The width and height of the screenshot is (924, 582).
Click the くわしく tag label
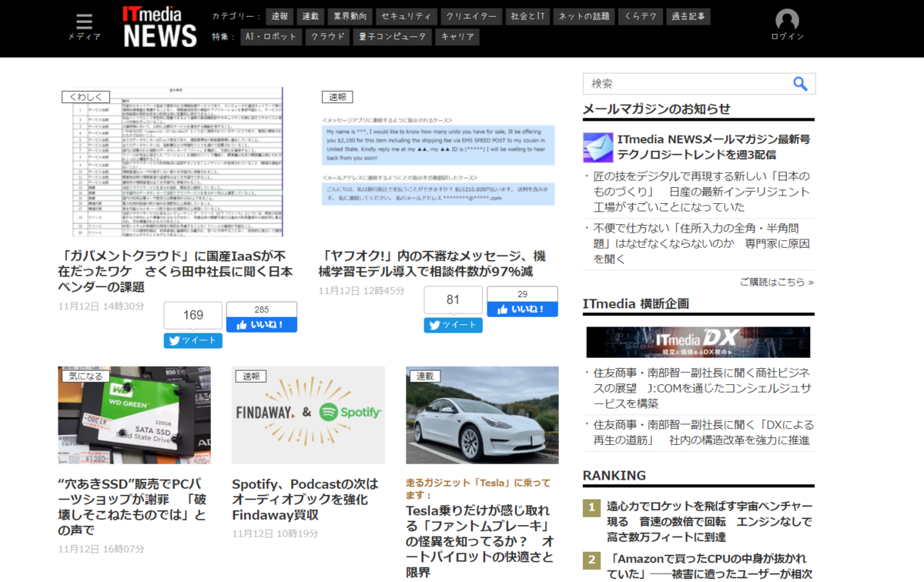click(85, 97)
